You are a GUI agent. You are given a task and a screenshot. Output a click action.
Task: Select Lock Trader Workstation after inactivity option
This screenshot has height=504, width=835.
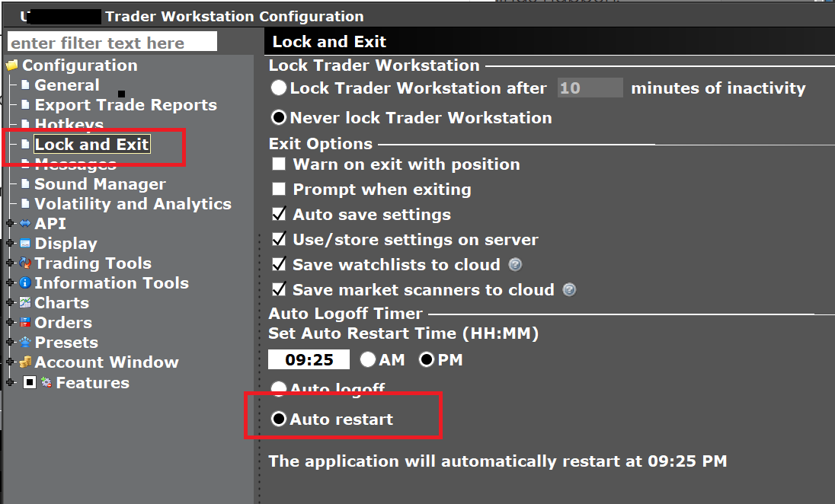tap(279, 88)
